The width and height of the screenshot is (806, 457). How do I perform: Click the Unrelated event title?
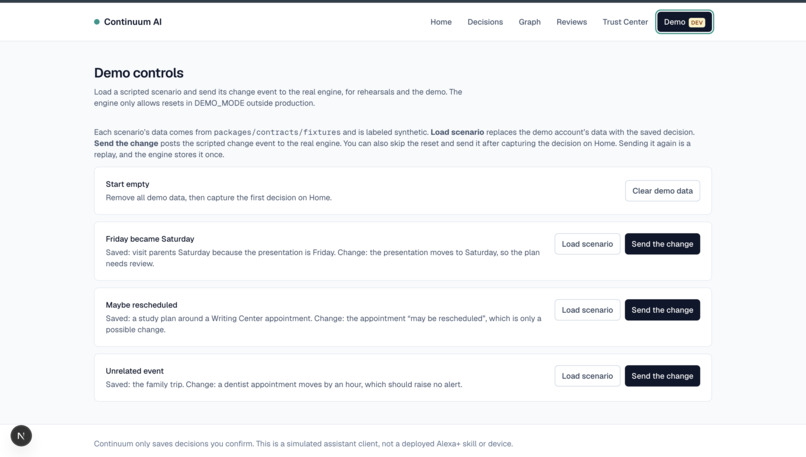[x=135, y=371]
